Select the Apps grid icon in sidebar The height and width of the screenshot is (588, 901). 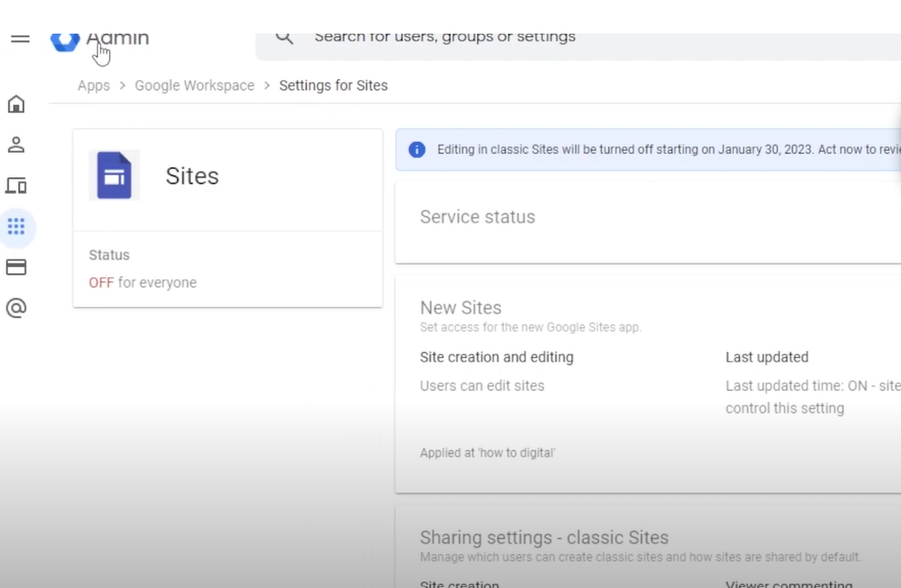coord(16,227)
